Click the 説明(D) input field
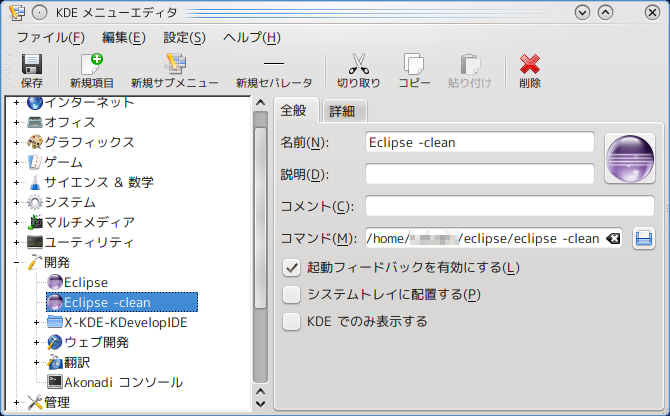 (480, 174)
